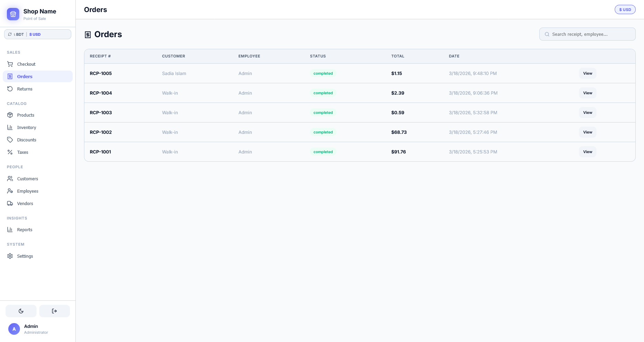The height and width of the screenshot is (342, 644).
Task: Select USD in the sidebar currency switcher
Action: click(35, 34)
